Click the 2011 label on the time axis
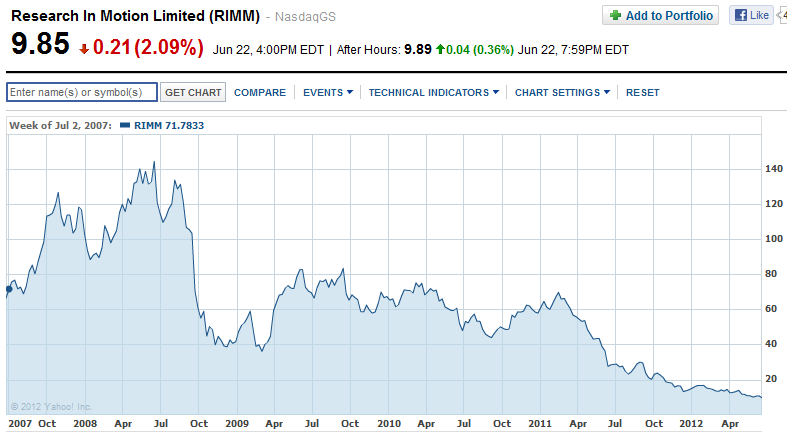Screen dimensions: 787x432 pos(540,423)
